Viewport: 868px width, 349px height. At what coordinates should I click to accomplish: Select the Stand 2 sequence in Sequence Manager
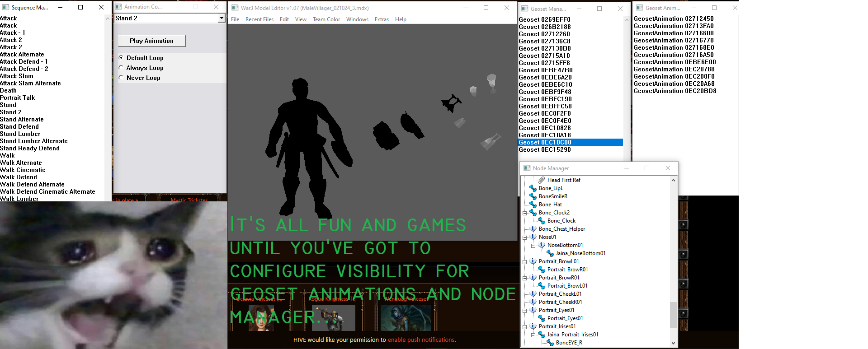[x=11, y=112]
